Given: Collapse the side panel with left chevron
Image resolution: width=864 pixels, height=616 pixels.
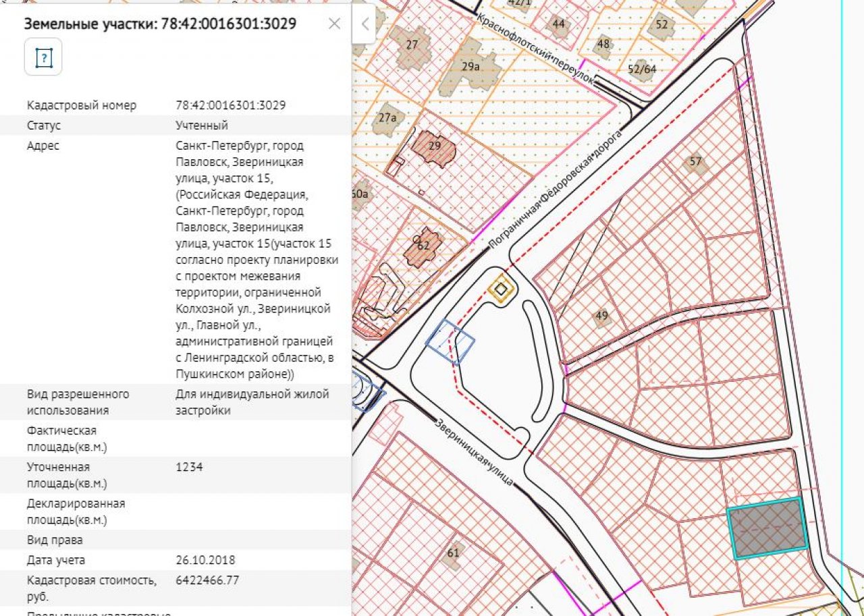Looking at the screenshot, I should pos(364,25).
